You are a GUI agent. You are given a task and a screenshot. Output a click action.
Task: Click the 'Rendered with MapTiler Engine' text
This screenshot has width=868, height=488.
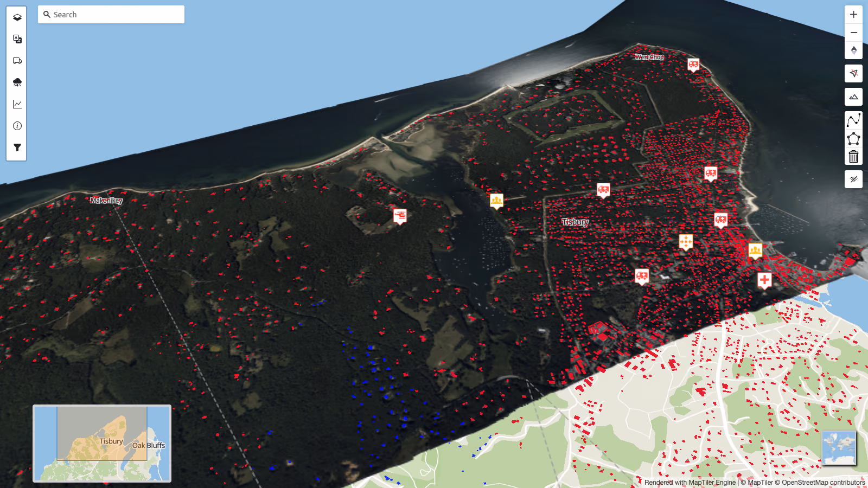click(x=690, y=483)
